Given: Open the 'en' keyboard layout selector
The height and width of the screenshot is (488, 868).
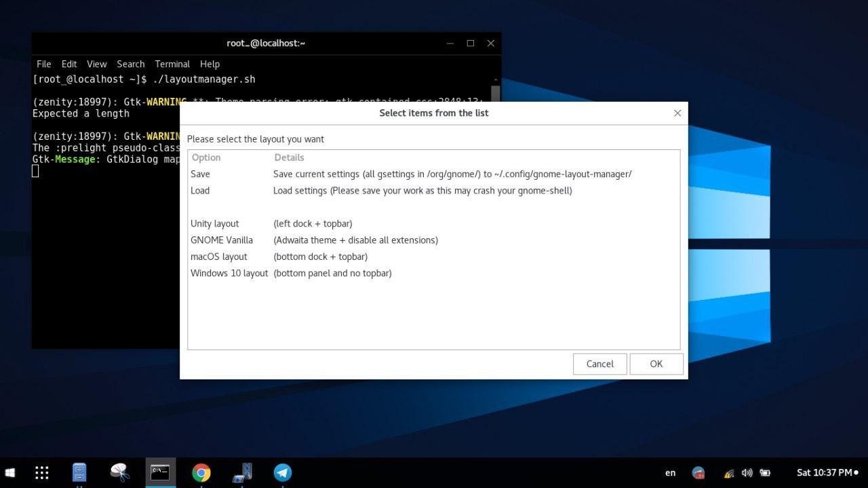Looking at the screenshot, I should coord(670,473).
